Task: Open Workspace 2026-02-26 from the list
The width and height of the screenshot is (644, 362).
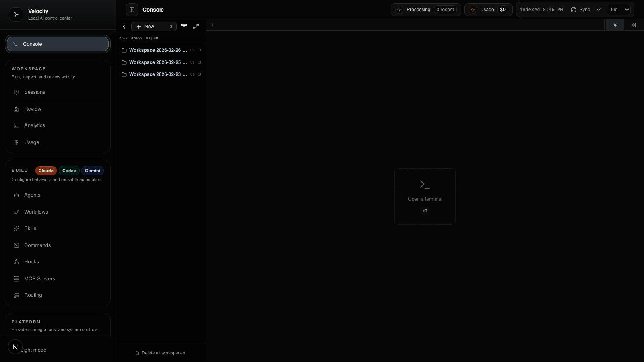Action: click(157, 50)
